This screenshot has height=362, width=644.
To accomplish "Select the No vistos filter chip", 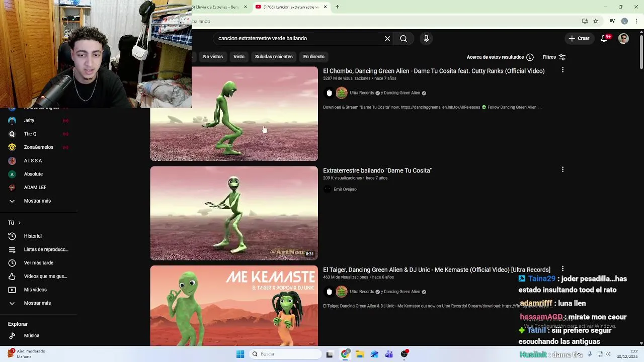I will [213, 57].
